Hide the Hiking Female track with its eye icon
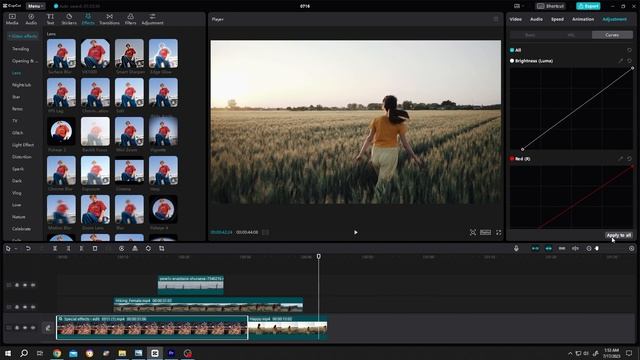This screenshot has width=640, height=360. [x=25, y=307]
